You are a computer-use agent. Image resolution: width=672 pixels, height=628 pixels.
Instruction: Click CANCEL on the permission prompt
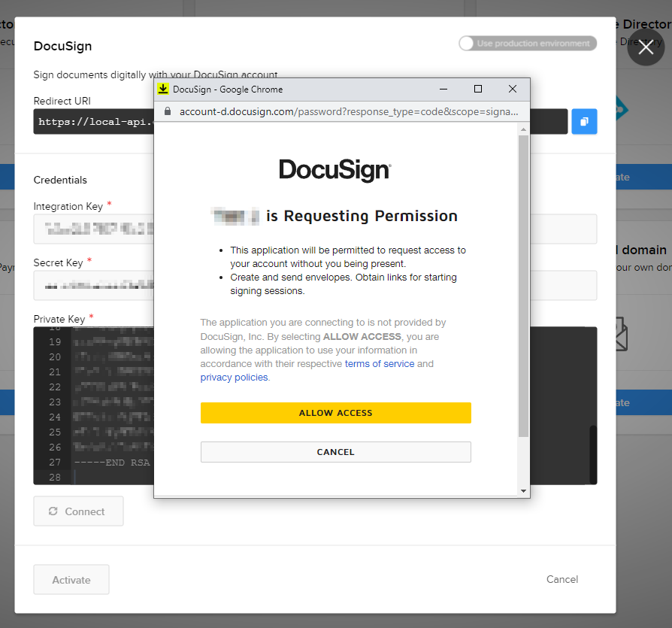tap(335, 451)
